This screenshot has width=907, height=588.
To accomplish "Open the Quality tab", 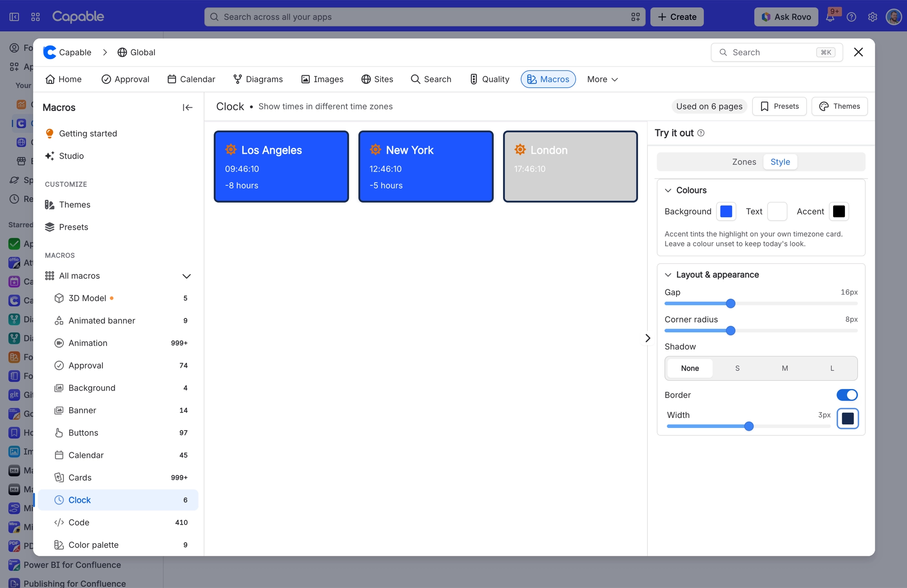I will 489,79.
